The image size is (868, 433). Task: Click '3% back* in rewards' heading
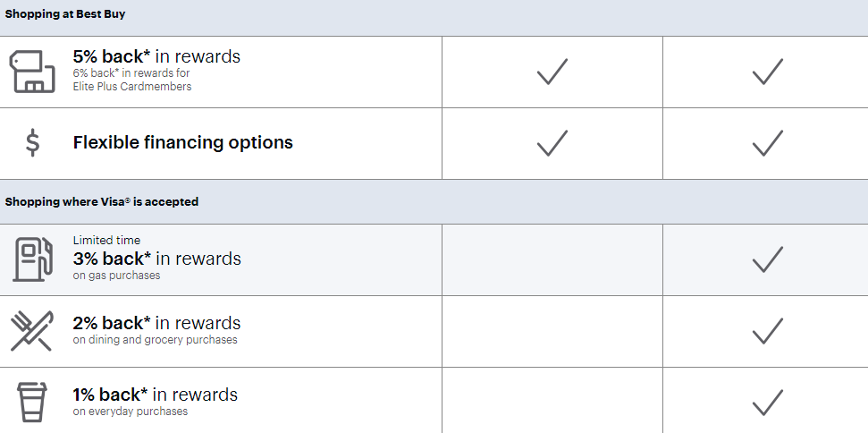[x=157, y=259]
